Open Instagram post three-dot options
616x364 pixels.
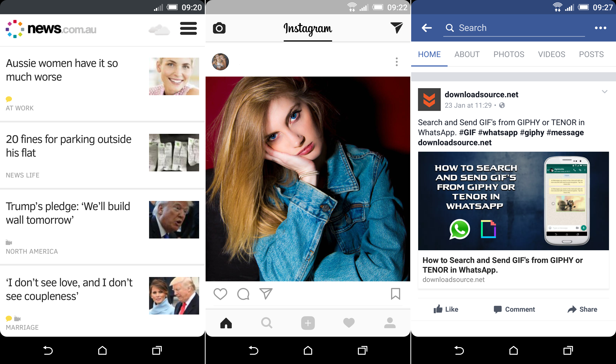click(396, 62)
